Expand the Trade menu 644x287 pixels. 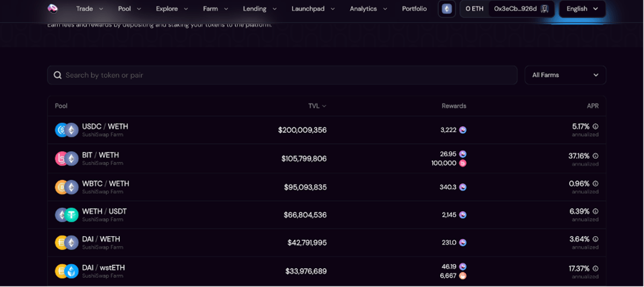[x=89, y=9]
